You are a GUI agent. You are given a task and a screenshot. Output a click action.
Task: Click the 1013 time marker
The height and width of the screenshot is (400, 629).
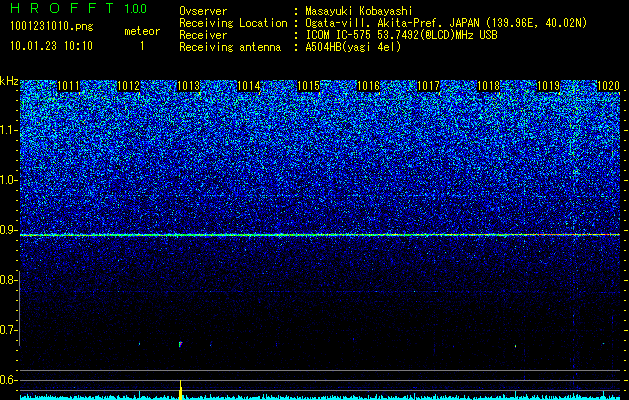click(x=189, y=86)
